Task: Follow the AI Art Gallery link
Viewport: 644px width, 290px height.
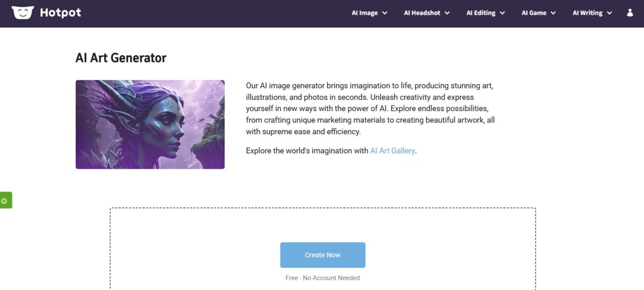Action: (x=392, y=151)
